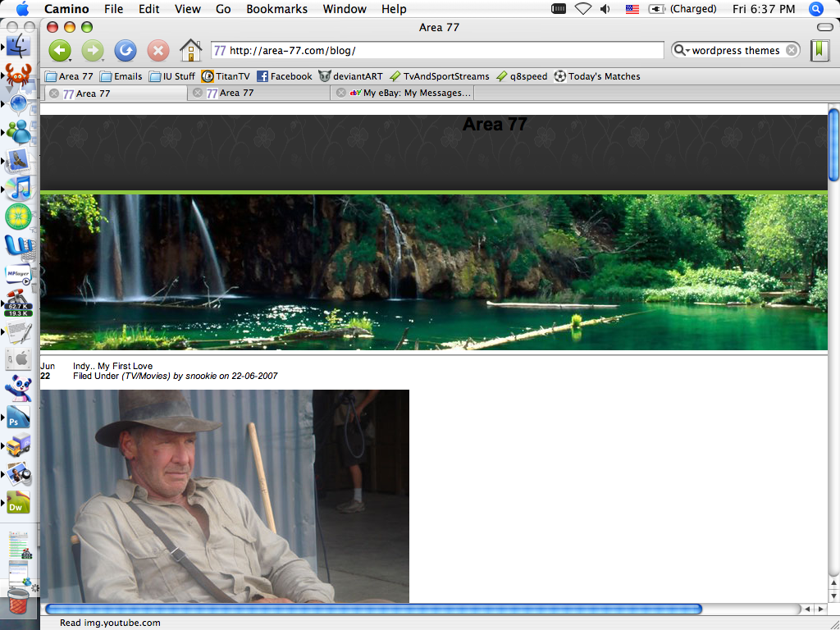
Task: Select the first Area 77 tab
Action: coord(116,94)
